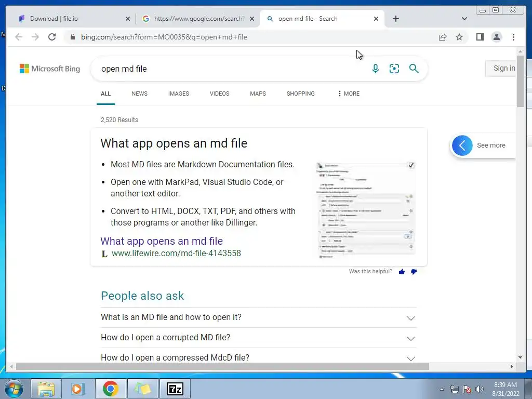Image resolution: width=532 pixels, height=399 pixels.
Task: Select the MAPS results tab
Action: click(258, 94)
